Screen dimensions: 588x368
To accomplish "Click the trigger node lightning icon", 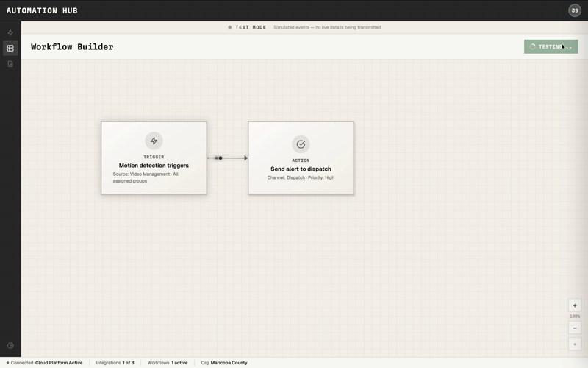I will pyautogui.click(x=154, y=141).
